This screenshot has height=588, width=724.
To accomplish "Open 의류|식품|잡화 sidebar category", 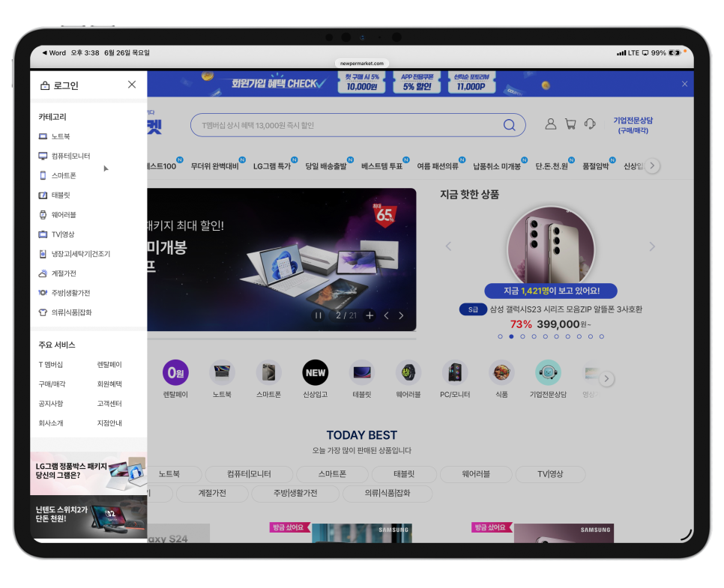I will click(x=65, y=312).
